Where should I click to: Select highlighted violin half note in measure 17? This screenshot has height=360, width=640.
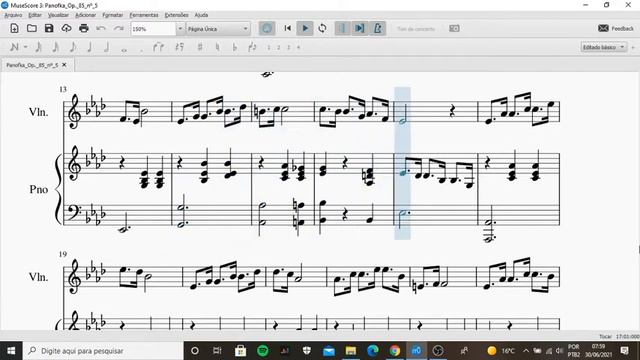402,121
